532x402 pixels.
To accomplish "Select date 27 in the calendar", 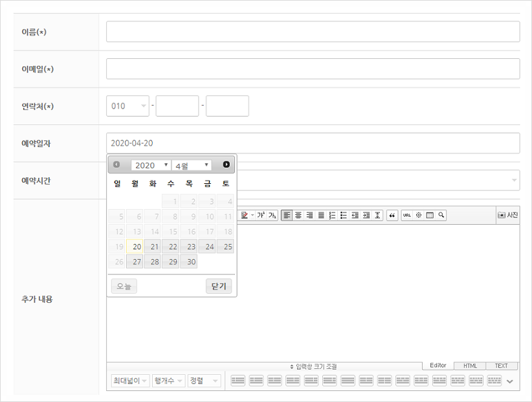I will click(135, 262).
